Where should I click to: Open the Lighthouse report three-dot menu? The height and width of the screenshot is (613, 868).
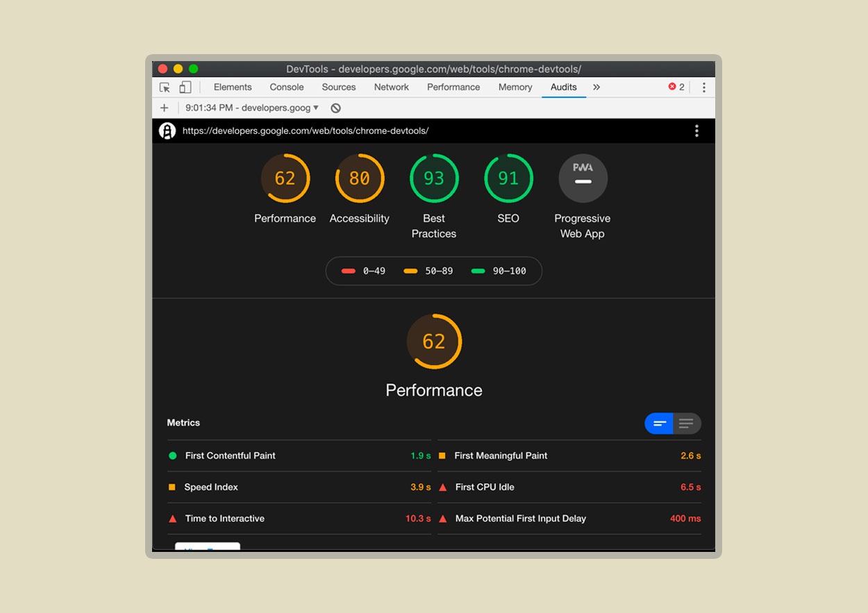(x=696, y=131)
